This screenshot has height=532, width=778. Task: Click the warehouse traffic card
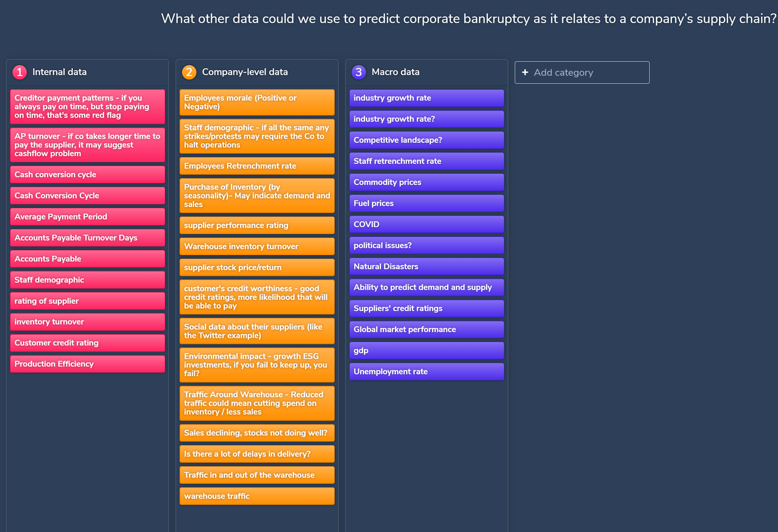click(257, 496)
